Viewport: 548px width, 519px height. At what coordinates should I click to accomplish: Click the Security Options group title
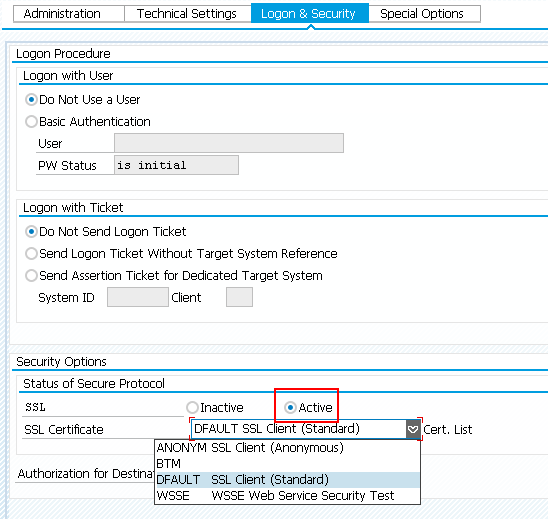pyautogui.click(x=61, y=362)
